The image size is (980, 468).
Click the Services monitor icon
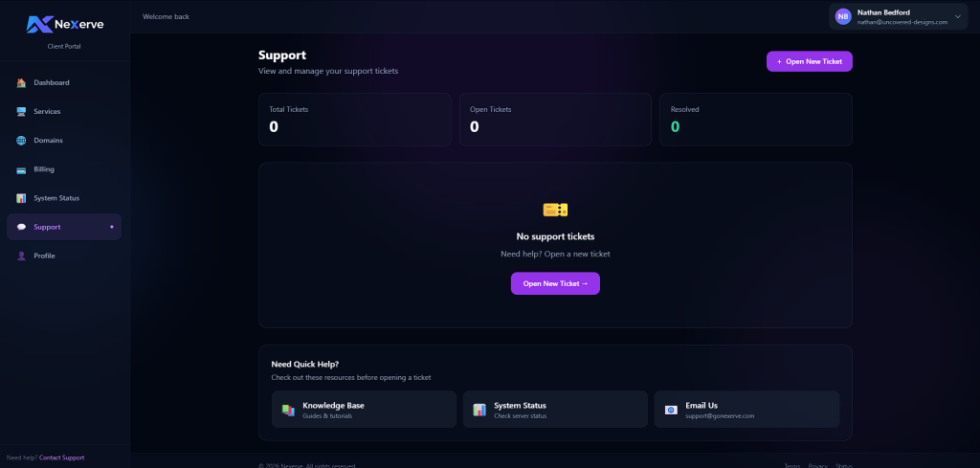coord(21,112)
